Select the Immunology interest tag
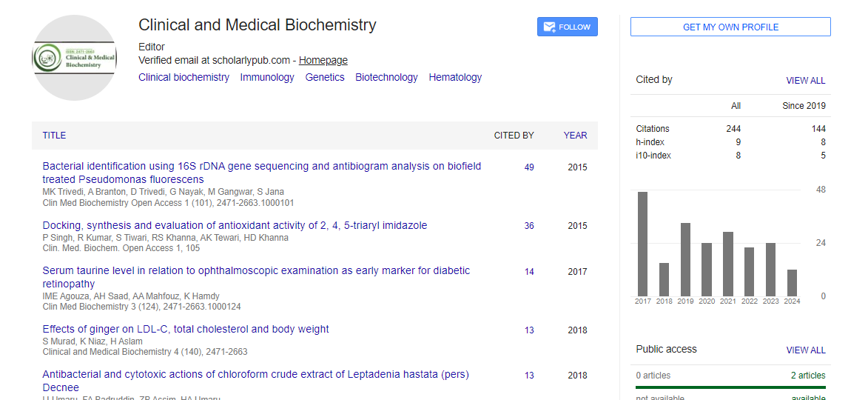 click(267, 78)
